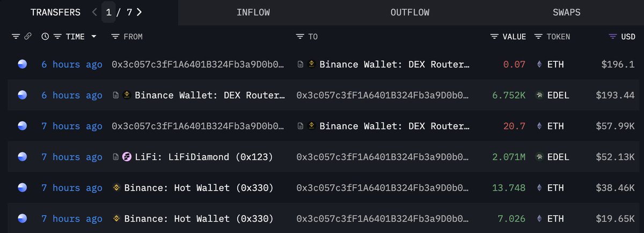Open the leftmost filter icon before the link icon
Image resolution: width=644 pixels, height=233 pixels.
pos(15,37)
